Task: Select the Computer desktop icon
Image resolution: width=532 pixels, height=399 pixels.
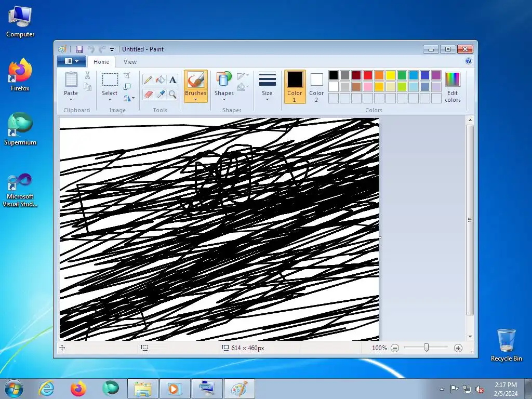Action: [x=20, y=21]
